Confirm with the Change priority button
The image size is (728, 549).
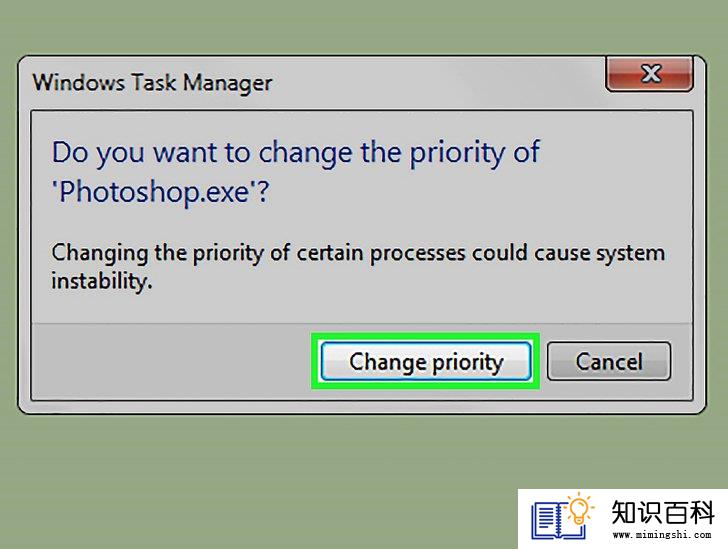[x=426, y=361]
